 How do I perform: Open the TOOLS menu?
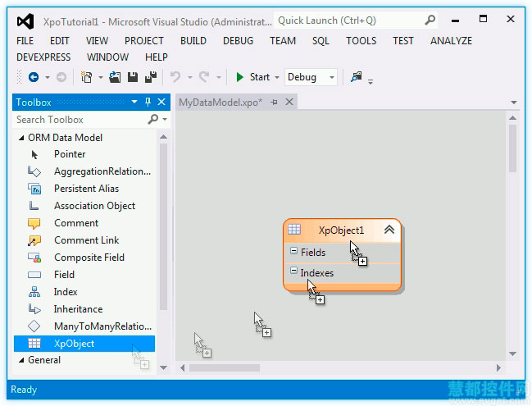[361, 41]
